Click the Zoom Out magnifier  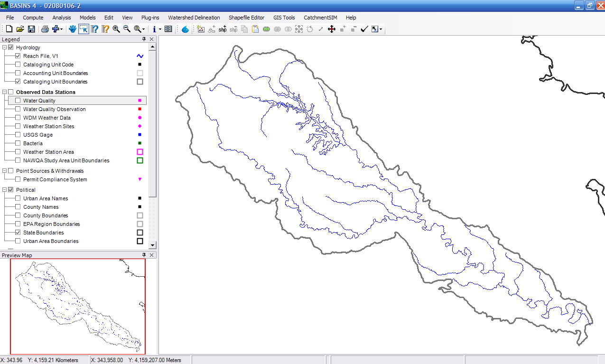point(127,29)
